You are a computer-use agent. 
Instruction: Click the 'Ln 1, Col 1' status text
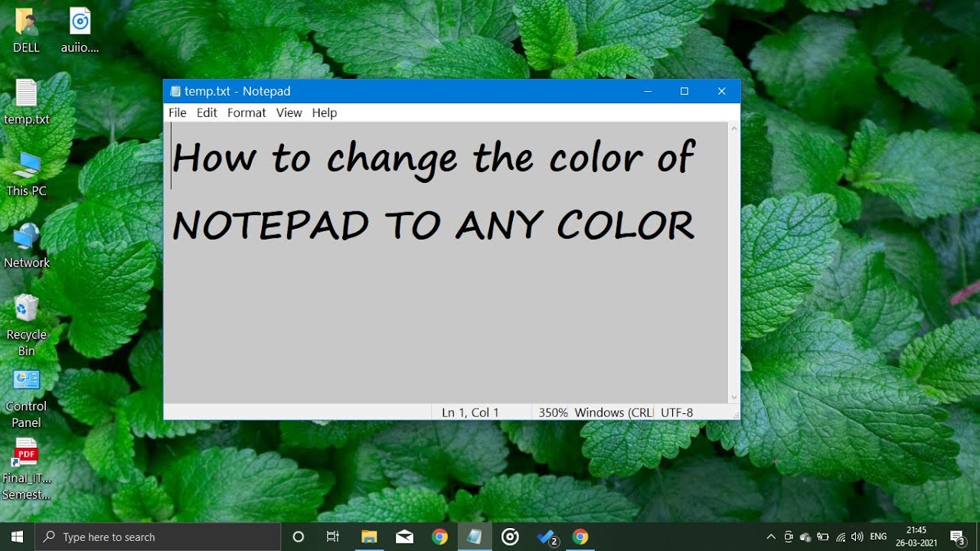click(x=470, y=412)
